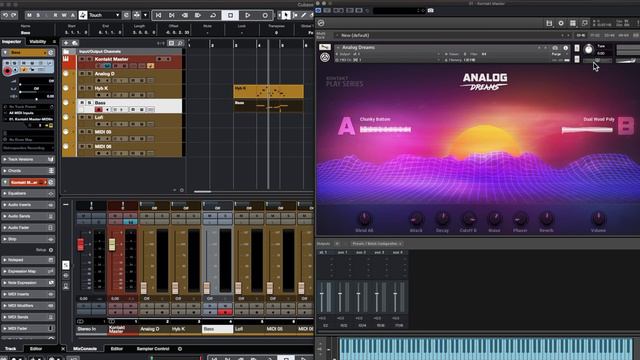
Task: Click the Stop transport button
Action: 230,15
